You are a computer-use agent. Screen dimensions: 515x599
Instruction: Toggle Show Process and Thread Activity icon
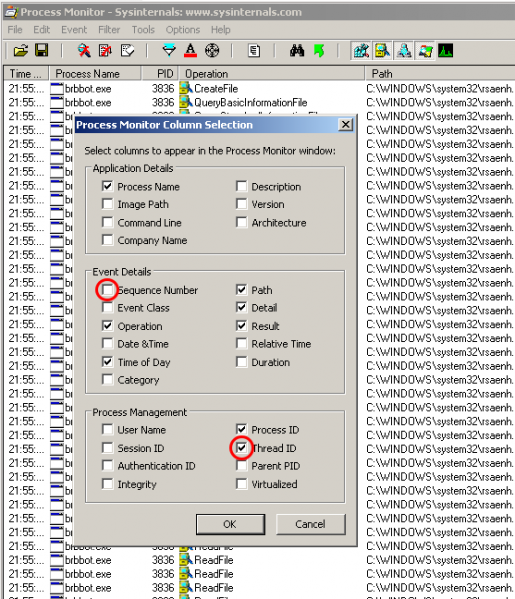425,50
